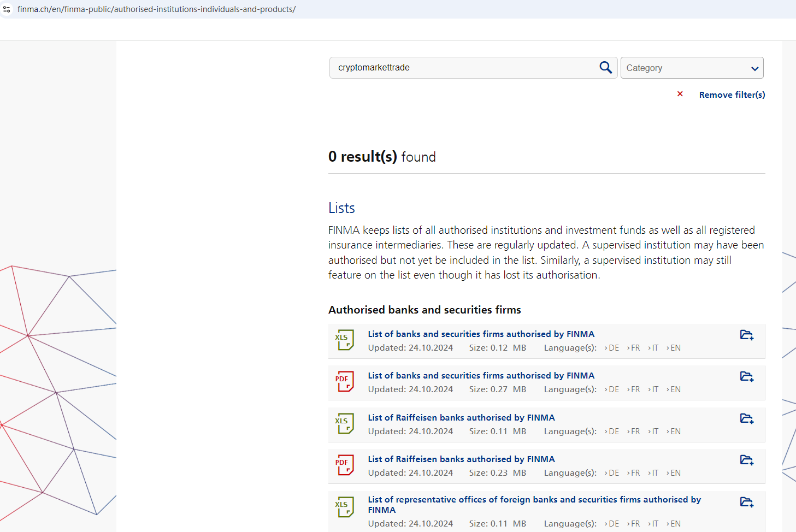Add XLS banks and securities firms list to folder
Viewport: 796px width, 532px height.
(x=747, y=335)
